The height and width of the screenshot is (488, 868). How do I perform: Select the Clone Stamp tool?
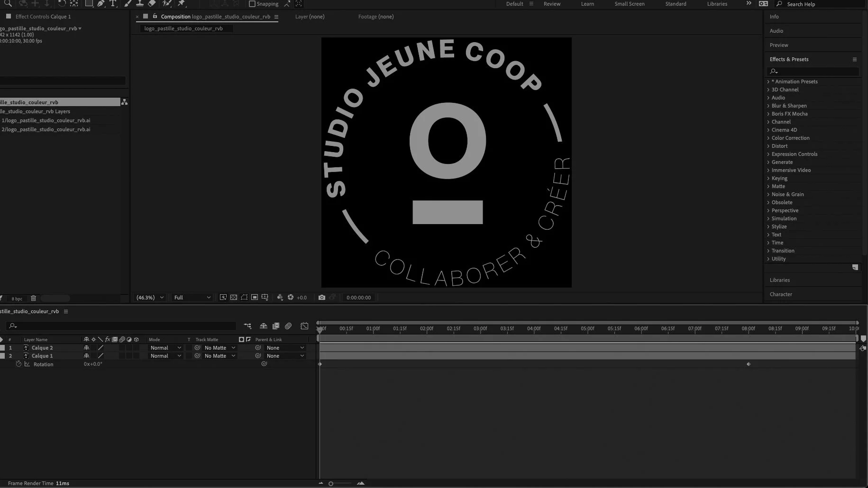[x=140, y=3]
